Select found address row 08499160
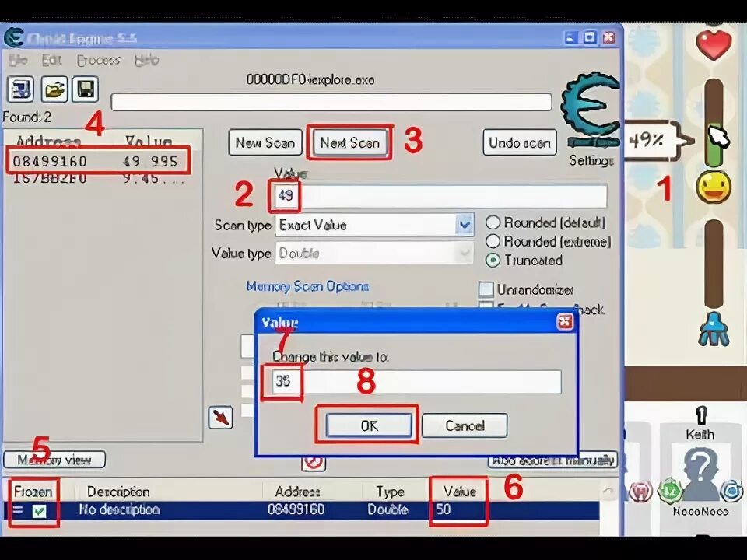The width and height of the screenshot is (747, 560). pos(98,161)
